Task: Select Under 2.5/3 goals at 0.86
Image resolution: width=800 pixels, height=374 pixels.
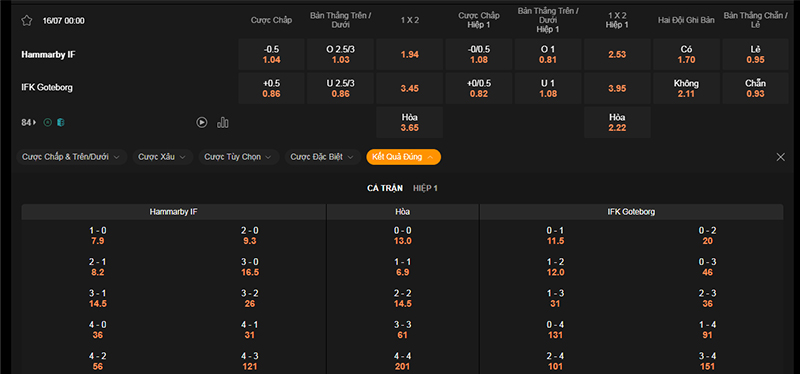Action: tap(340, 88)
